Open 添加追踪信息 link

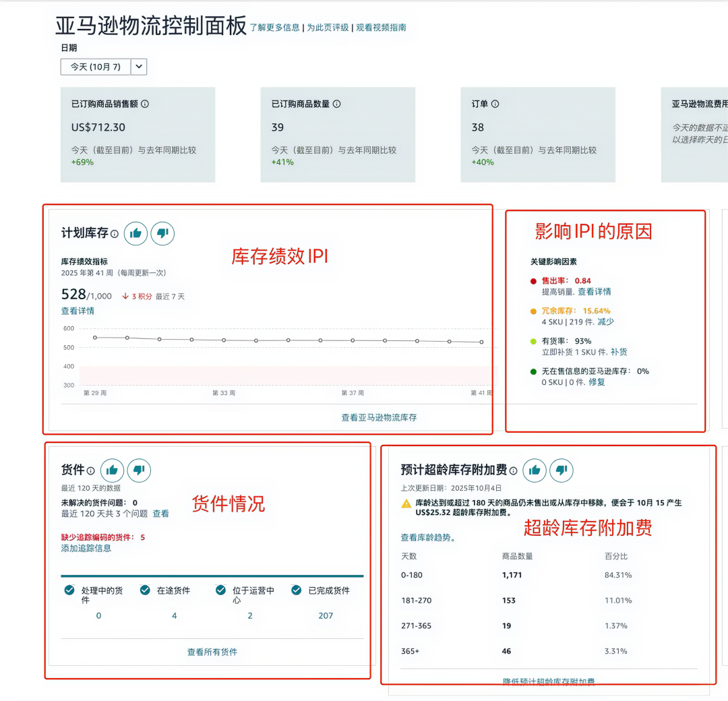pyautogui.click(x=86, y=548)
